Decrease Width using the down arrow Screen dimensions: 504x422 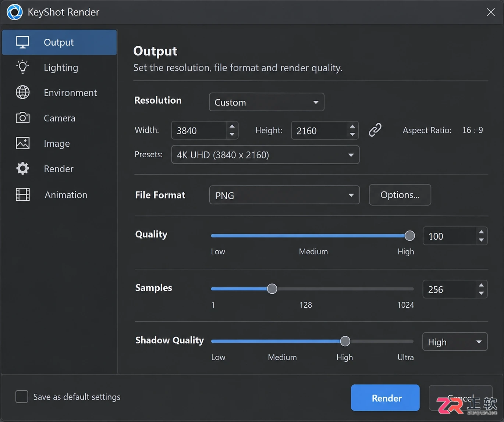coord(232,135)
